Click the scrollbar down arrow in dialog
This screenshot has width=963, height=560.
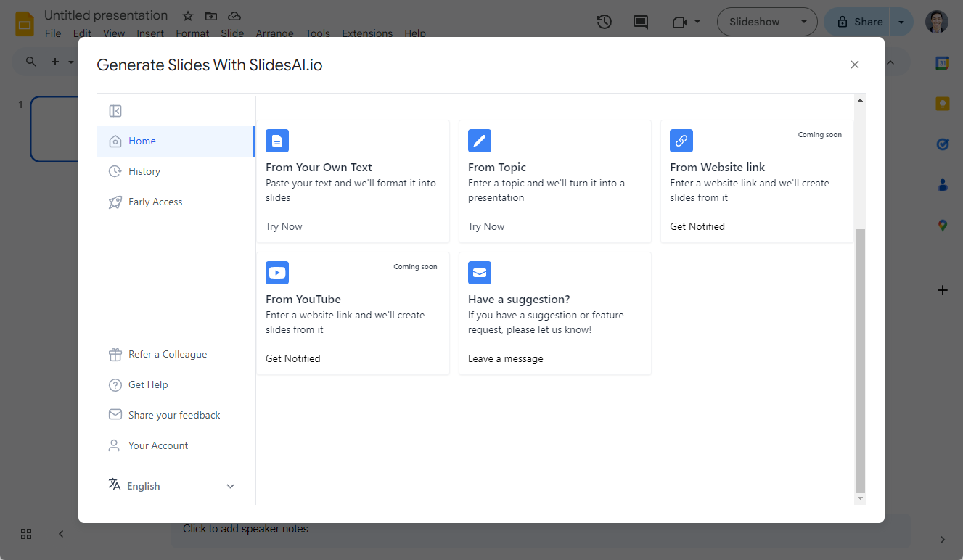click(x=861, y=499)
